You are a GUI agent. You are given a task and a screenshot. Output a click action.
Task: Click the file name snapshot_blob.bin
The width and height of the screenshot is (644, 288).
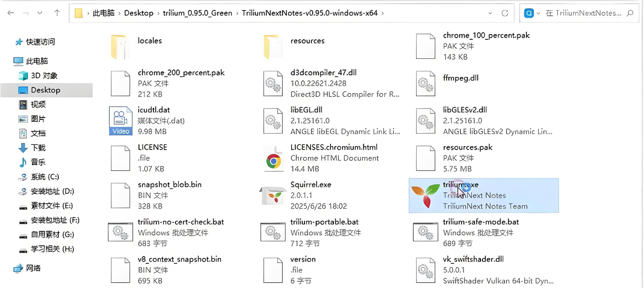pyautogui.click(x=170, y=185)
